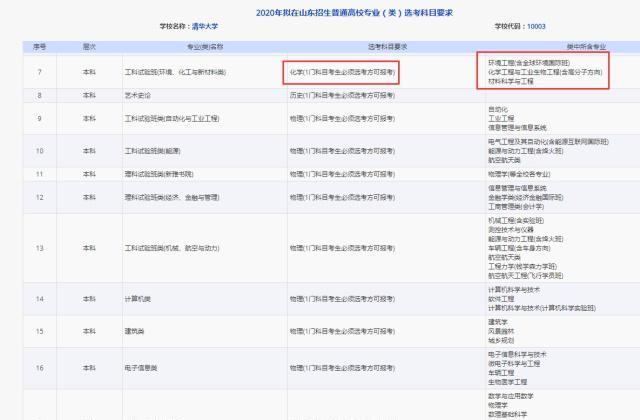The width and height of the screenshot is (640, 420).
Task: Click 工科试验班类(自动化与工业工程) in row 9
Action: 172,119
